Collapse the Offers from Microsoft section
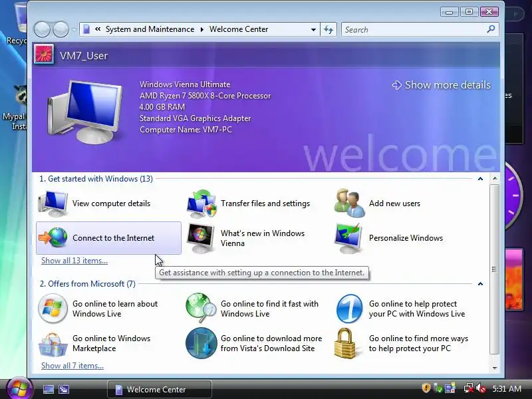This screenshot has width=532, height=399. (x=480, y=284)
